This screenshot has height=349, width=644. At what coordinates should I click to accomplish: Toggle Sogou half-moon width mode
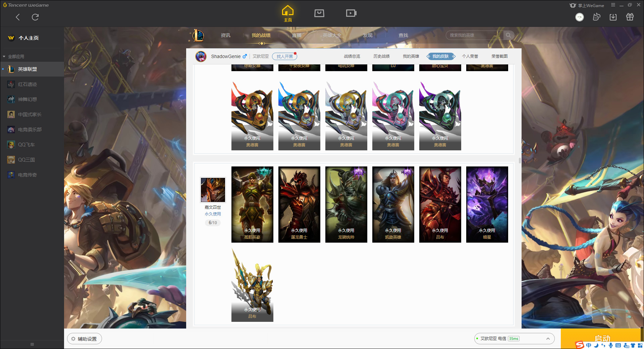[x=596, y=345]
